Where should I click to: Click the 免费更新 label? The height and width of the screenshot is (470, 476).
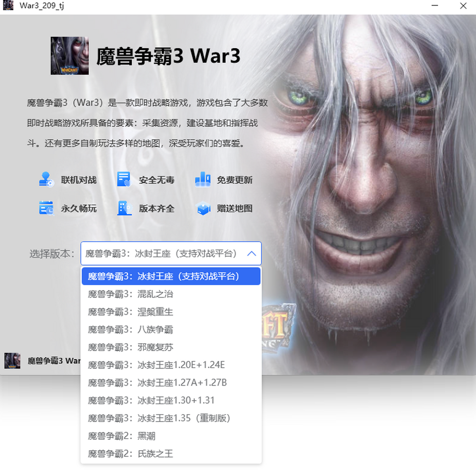(235, 180)
